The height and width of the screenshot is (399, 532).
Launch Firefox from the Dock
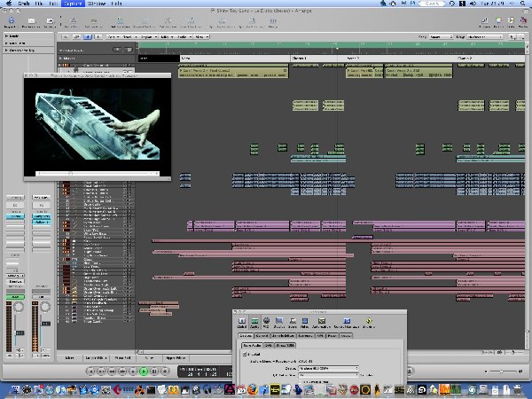251,389
